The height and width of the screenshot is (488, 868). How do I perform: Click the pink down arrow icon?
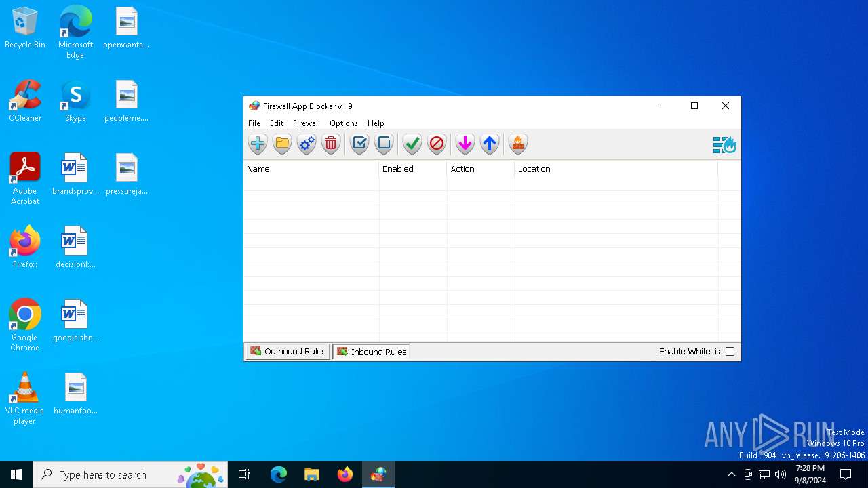(465, 144)
